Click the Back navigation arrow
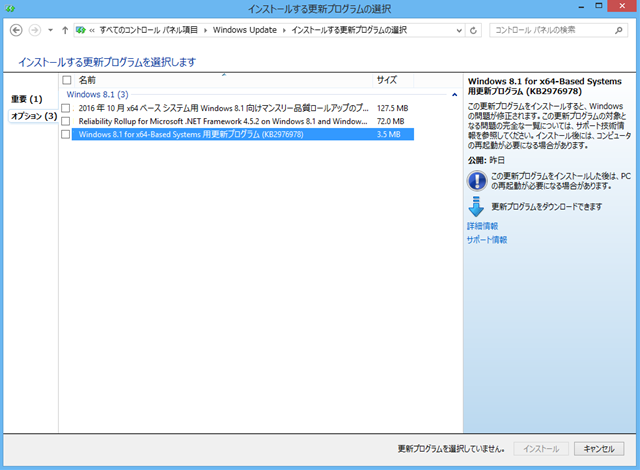Image resolution: width=640 pixels, height=470 pixels. [16, 30]
